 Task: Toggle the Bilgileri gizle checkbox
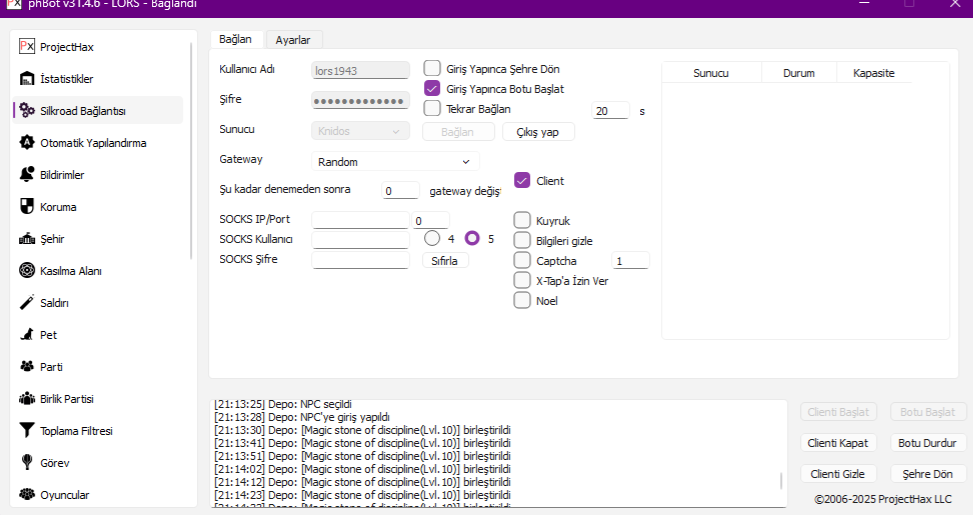(522, 240)
